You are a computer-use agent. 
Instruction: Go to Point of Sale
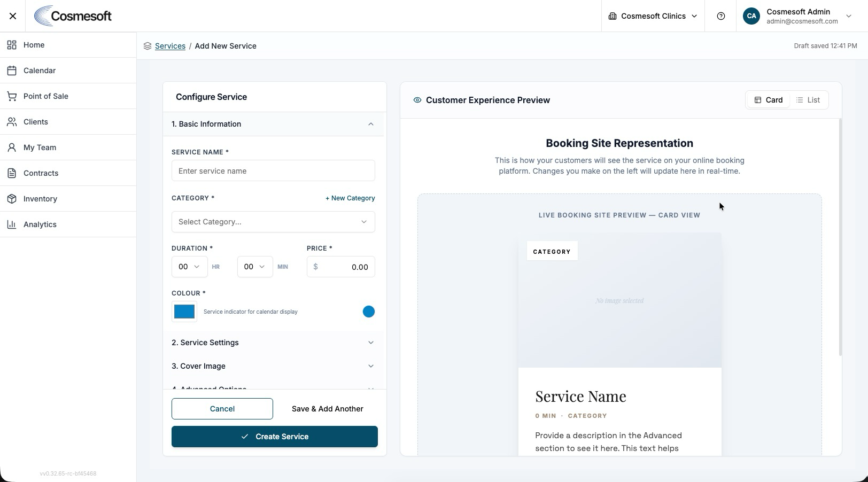(68, 96)
